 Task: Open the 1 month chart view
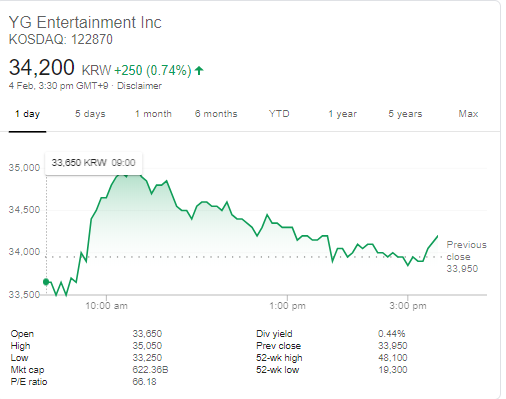153,114
